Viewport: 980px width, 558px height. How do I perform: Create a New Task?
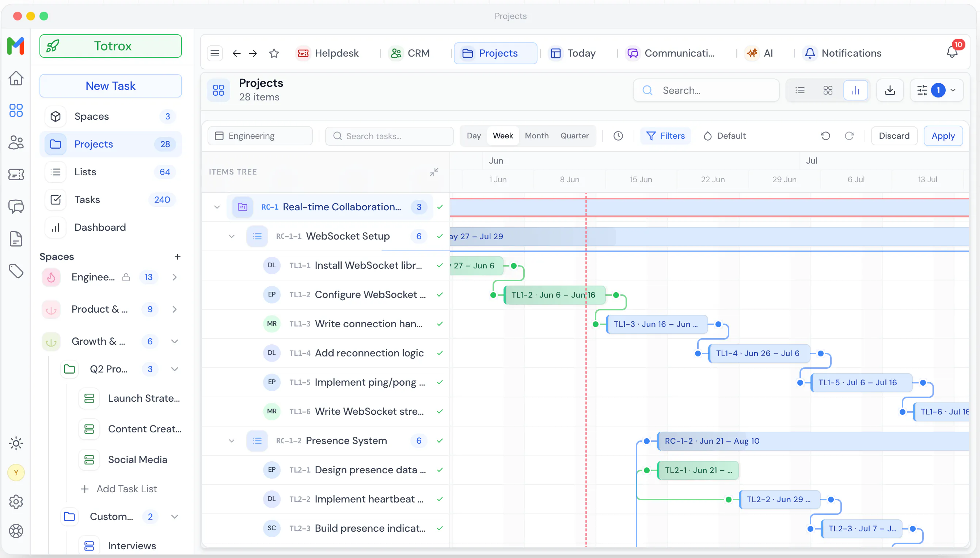click(110, 86)
